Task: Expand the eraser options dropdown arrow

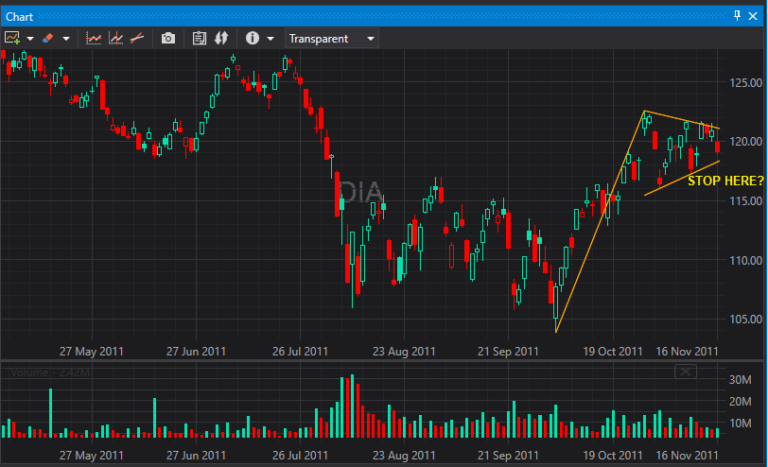Action: (66, 39)
